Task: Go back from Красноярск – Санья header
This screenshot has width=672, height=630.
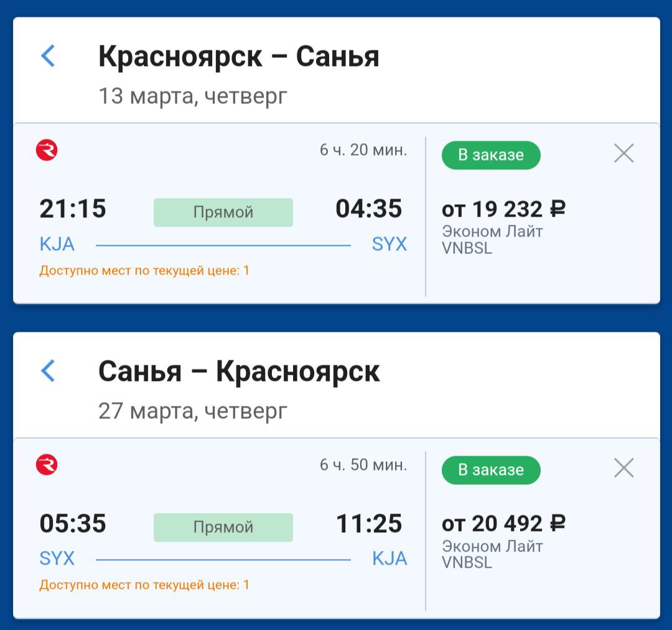Action: 48,56
